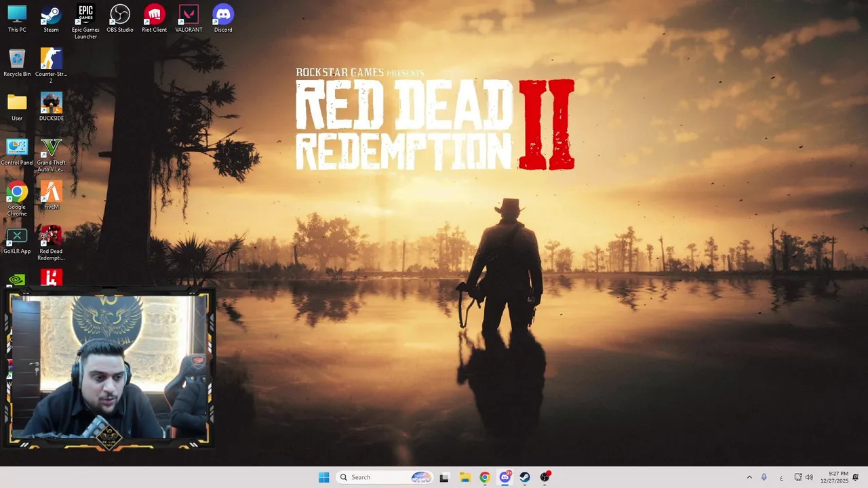
Task: Open network quick settings in tray
Action: 798,477
